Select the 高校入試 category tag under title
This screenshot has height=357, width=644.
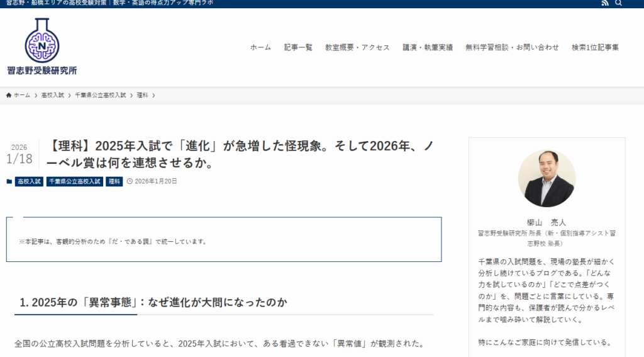29,181
